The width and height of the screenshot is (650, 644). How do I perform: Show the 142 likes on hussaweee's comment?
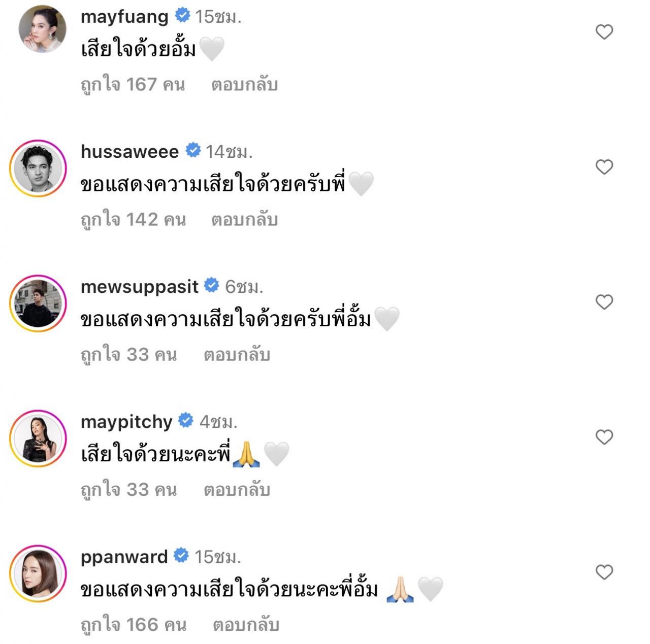133,220
